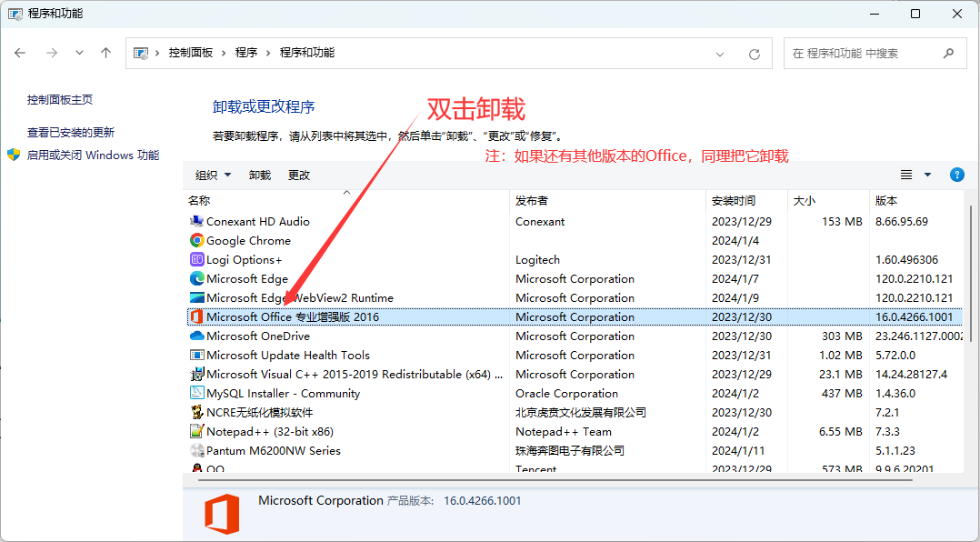The image size is (980, 542).
Task: Navigate to 程序 in the breadcrumb
Action: tap(246, 53)
